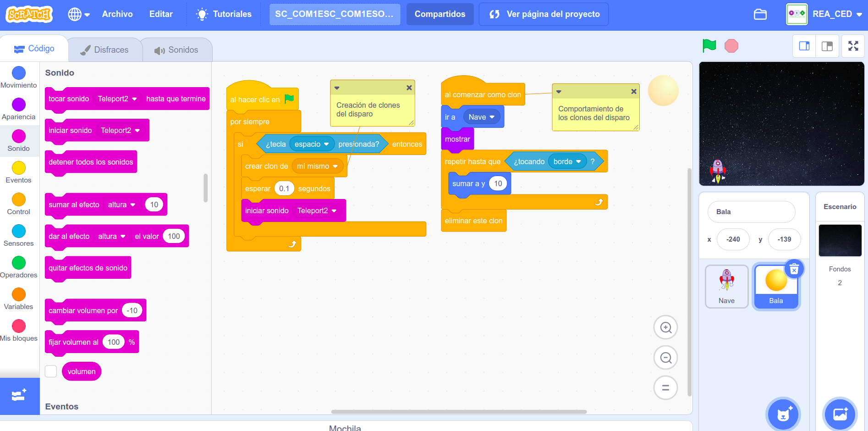
Task: Enable the volumen reporter checkbox
Action: click(x=51, y=371)
